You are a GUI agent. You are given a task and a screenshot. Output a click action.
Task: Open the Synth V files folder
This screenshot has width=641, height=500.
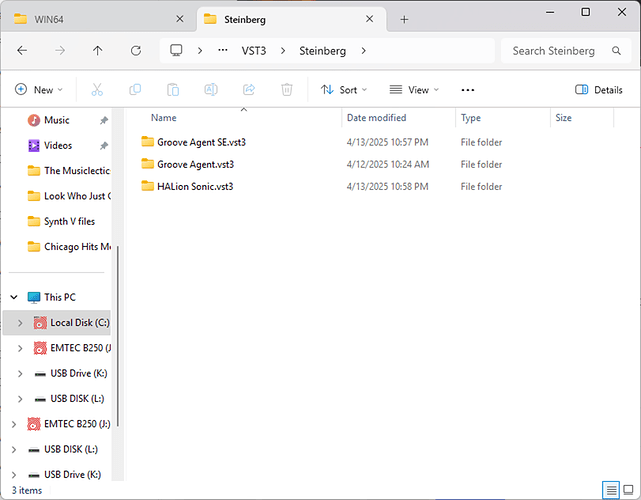[61, 222]
